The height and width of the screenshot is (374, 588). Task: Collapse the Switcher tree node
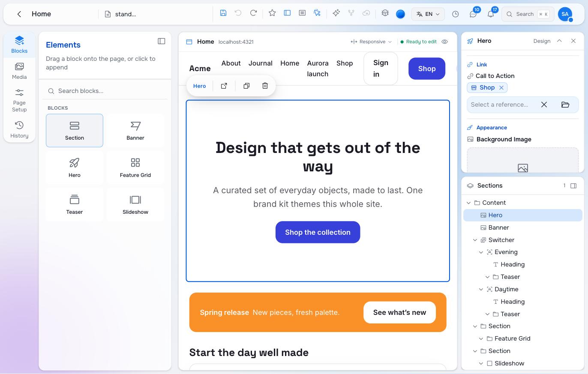(475, 240)
